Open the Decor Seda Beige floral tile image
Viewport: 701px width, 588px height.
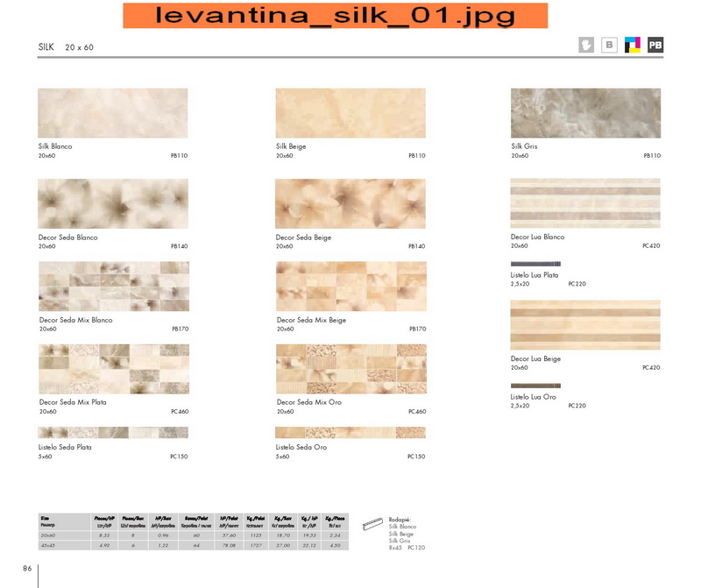350,204
